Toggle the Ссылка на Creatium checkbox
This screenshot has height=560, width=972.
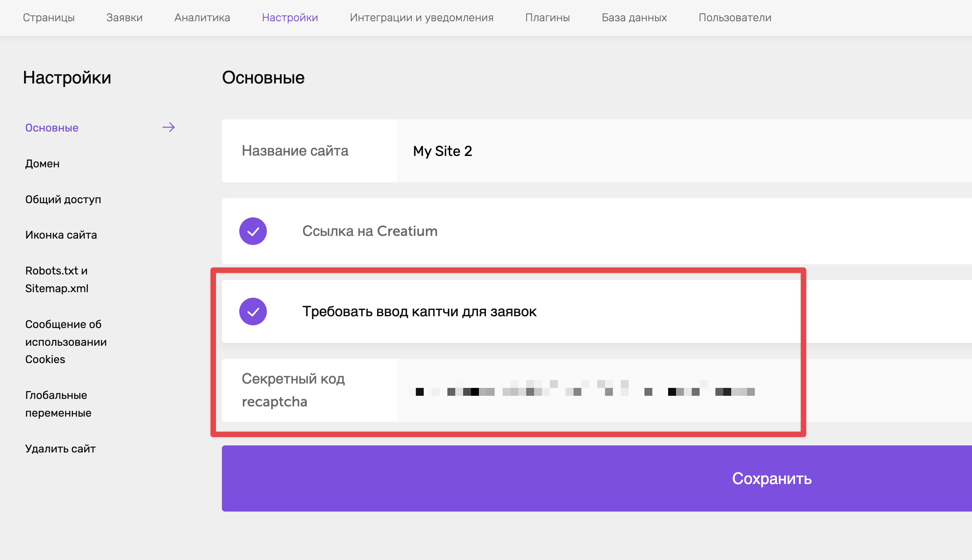coord(253,231)
